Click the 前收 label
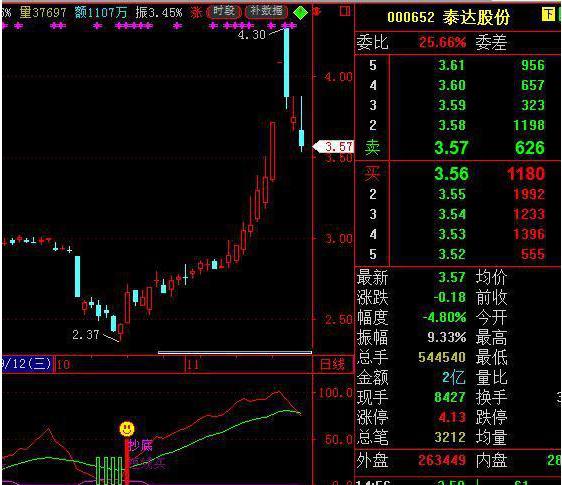Viewport: 562px width, 485px height. tap(491, 297)
